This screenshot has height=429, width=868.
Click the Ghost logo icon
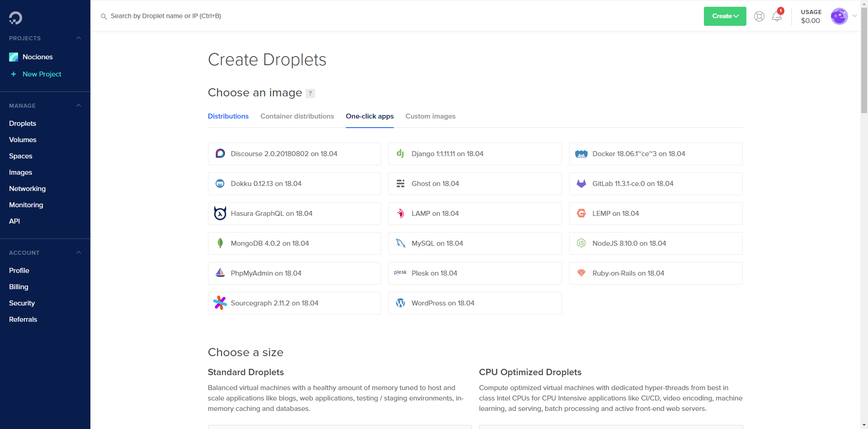[401, 184]
